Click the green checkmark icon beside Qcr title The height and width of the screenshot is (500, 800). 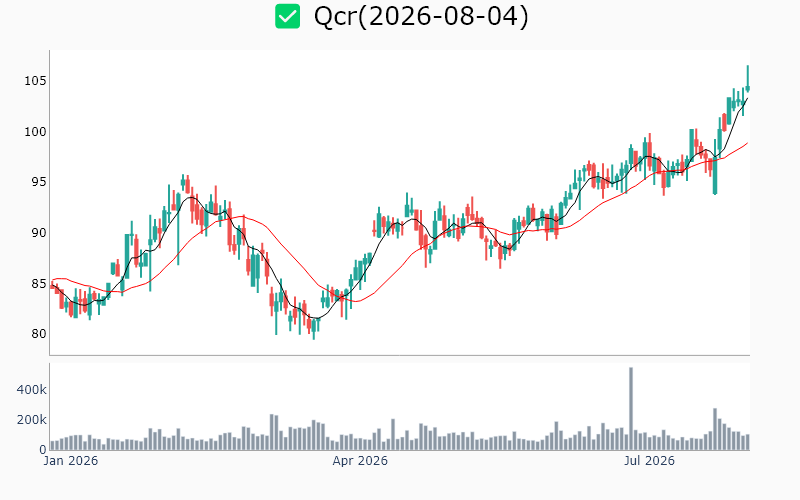[x=287, y=16]
